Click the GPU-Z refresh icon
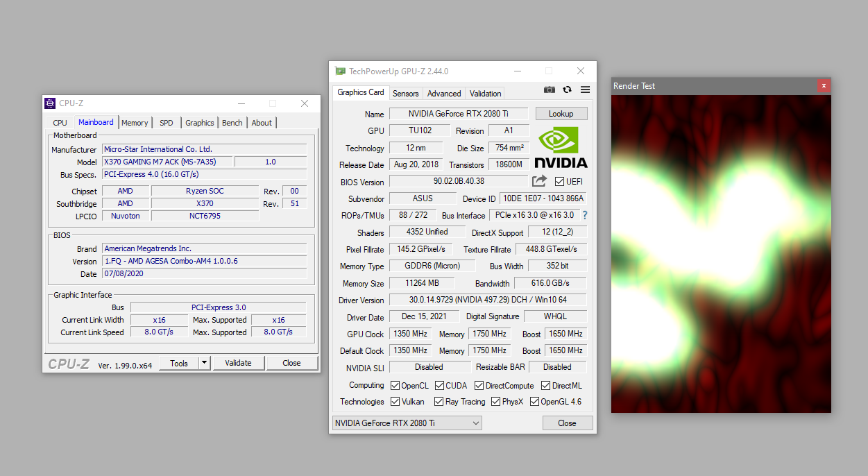The height and width of the screenshot is (476, 868). (568, 90)
